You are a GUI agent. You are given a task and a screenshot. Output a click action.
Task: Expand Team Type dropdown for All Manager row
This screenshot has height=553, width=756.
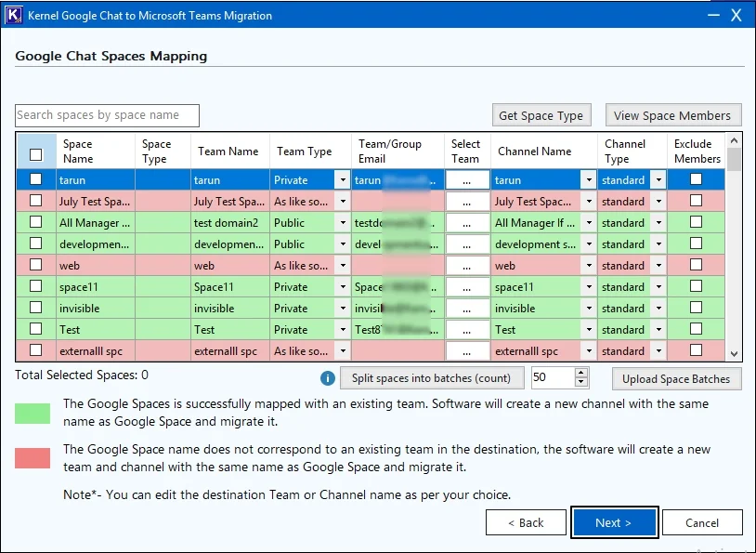pyautogui.click(x=343, y=223)
